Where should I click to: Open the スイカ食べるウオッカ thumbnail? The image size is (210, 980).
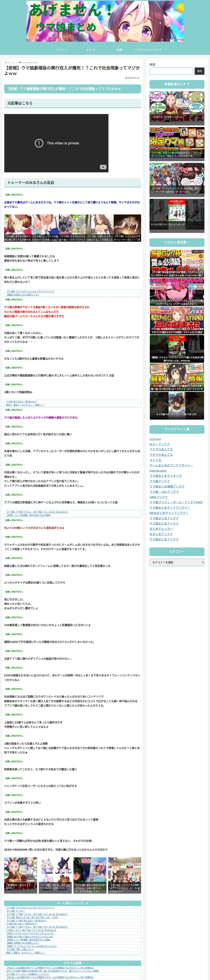(177, 406)
